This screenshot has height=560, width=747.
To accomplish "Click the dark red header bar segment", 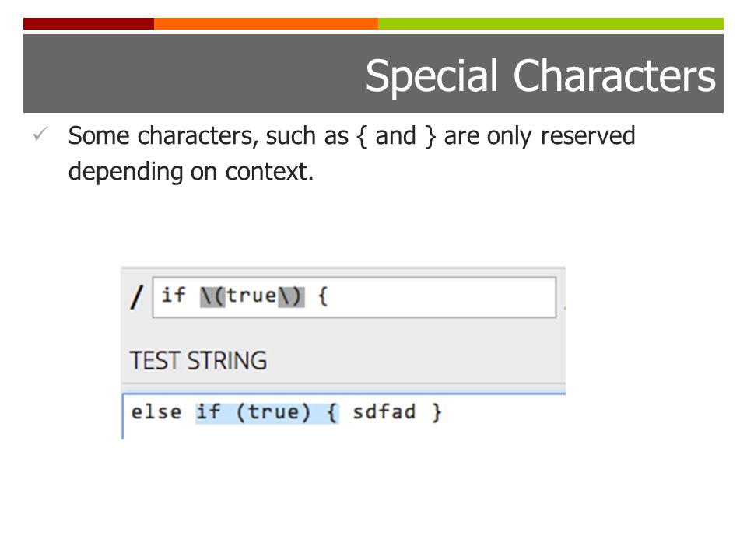I will pos(89,24).
